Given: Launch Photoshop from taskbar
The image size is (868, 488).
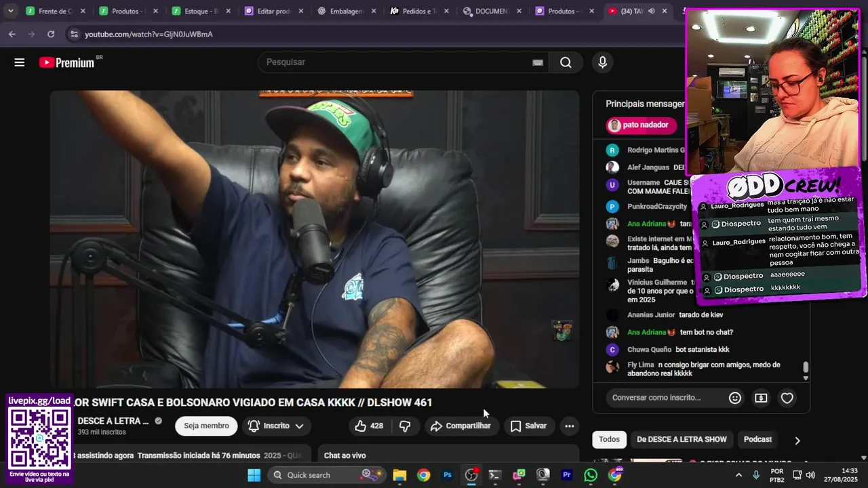Looking at the screenshot, I should tap(448, 474).
